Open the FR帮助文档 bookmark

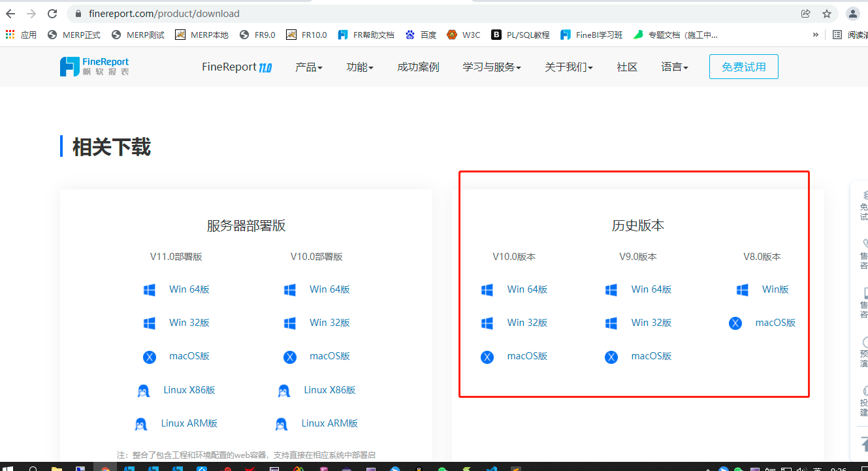pyautogui.click(x=366, y=35)
